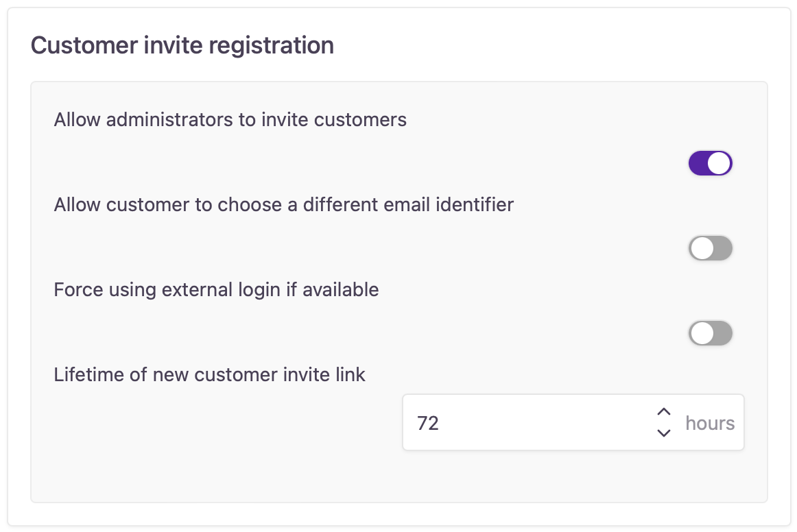Image resolution: width=797 pixels, height=532 pixels.
Task: Disable the administrators invite customers toggle
Action: click(x=710, y=164)
